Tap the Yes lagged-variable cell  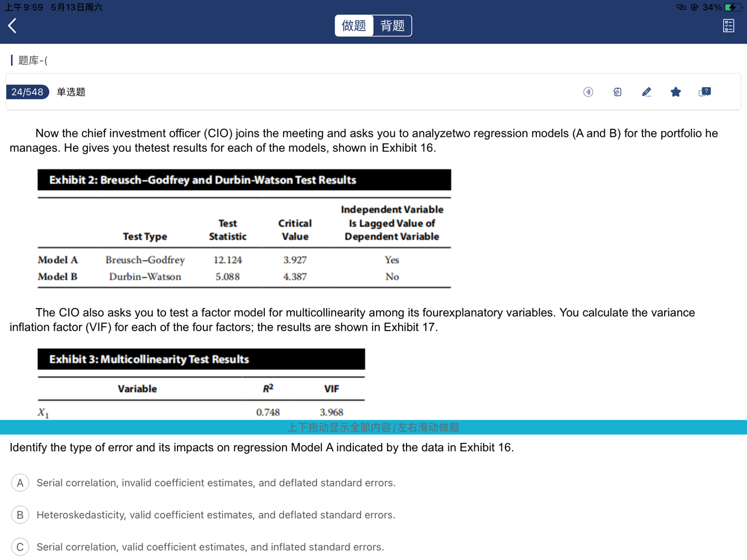point(392,260)
